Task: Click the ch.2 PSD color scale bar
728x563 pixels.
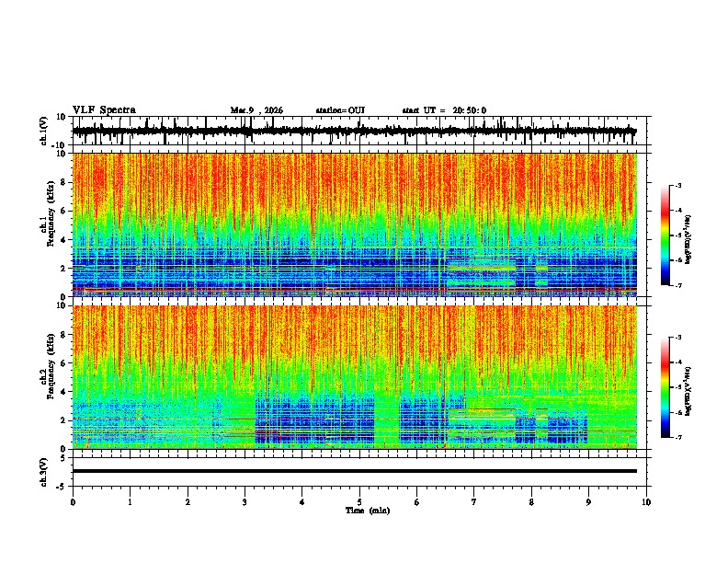Action: tap(665, 387)
